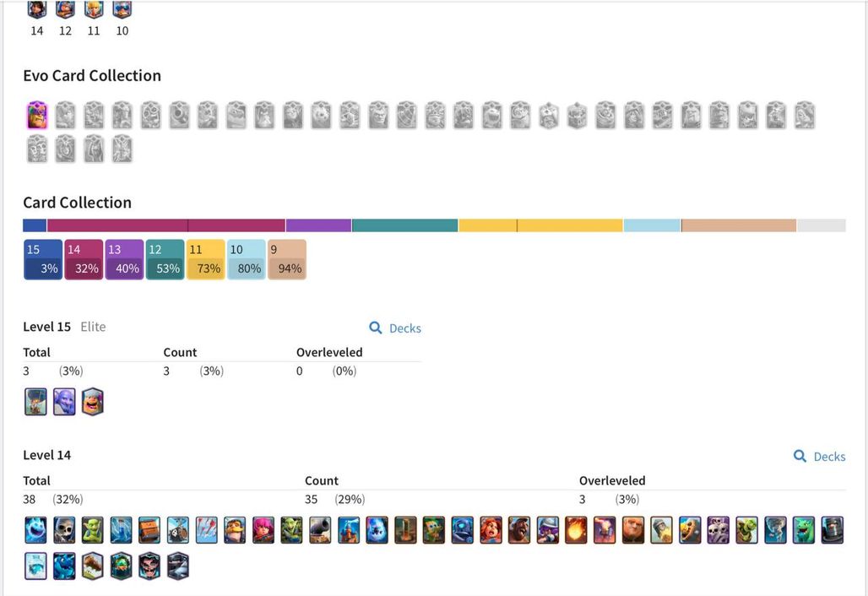Click the blue level 15 3% badge
Viewport: 868px width, 596px height.
click(x=43, y=259)
